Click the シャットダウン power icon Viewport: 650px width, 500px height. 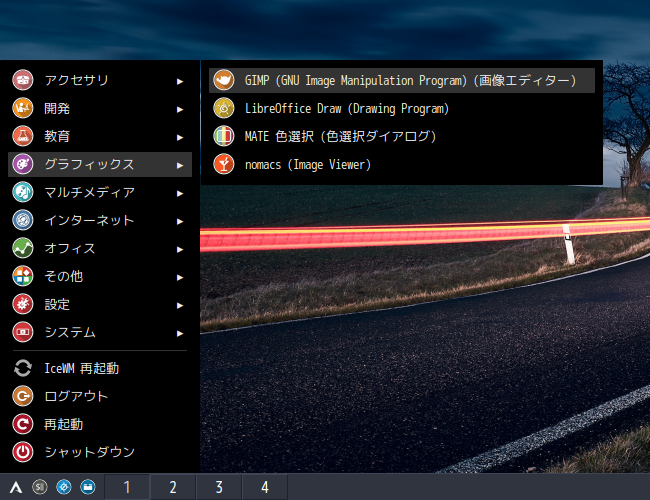coord(23,452)
